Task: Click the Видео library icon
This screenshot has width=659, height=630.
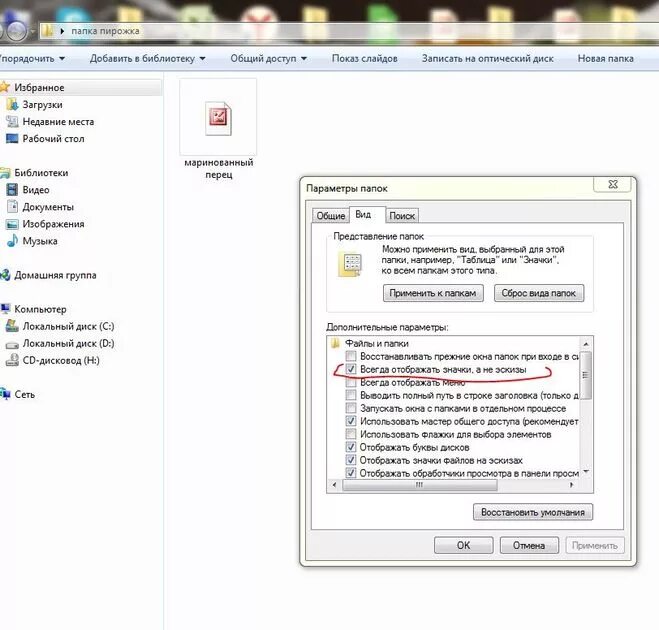Action: click(13, 190)
